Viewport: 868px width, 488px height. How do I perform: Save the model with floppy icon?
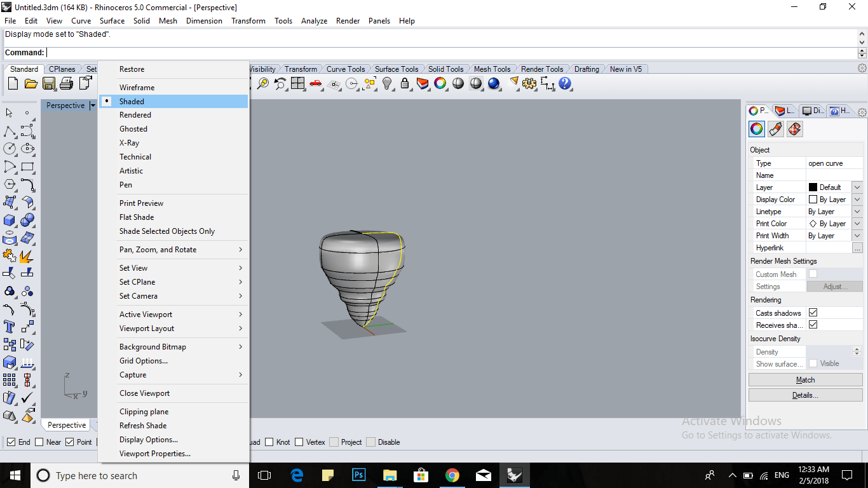[49, 83]
